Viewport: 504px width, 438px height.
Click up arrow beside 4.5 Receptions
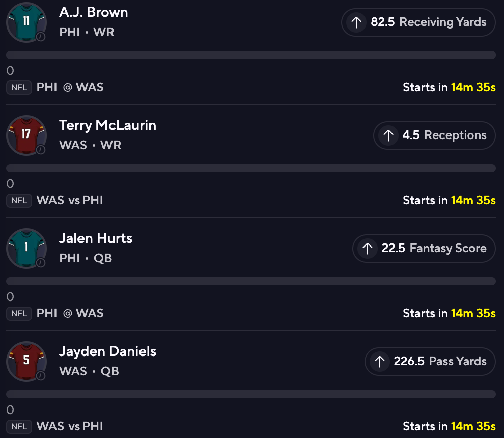(388, 135)
